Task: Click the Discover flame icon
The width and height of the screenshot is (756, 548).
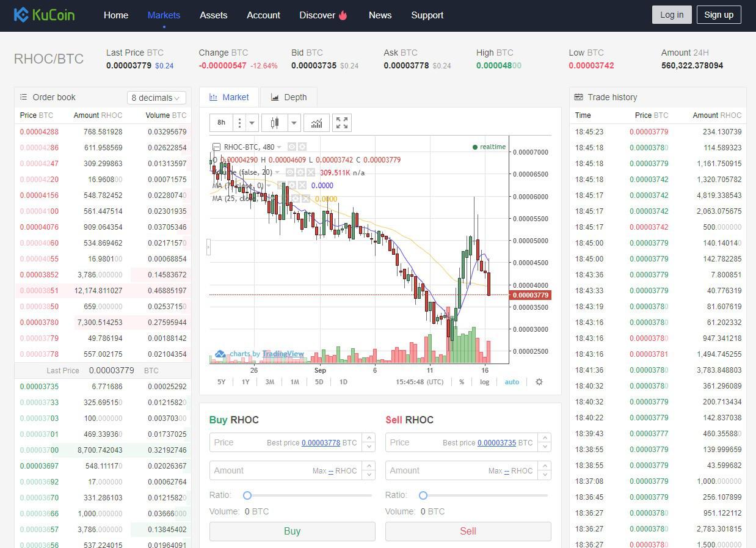Action: (343, 15)
